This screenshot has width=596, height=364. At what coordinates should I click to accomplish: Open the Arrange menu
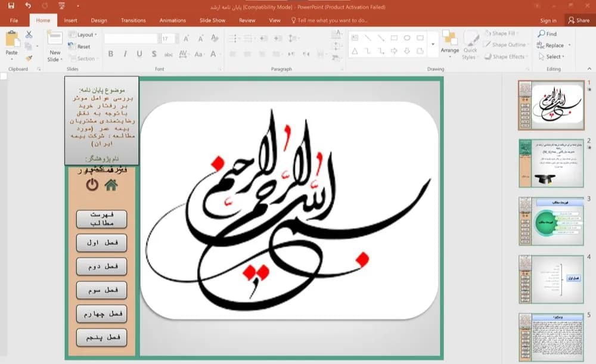[x=449, y=43]
